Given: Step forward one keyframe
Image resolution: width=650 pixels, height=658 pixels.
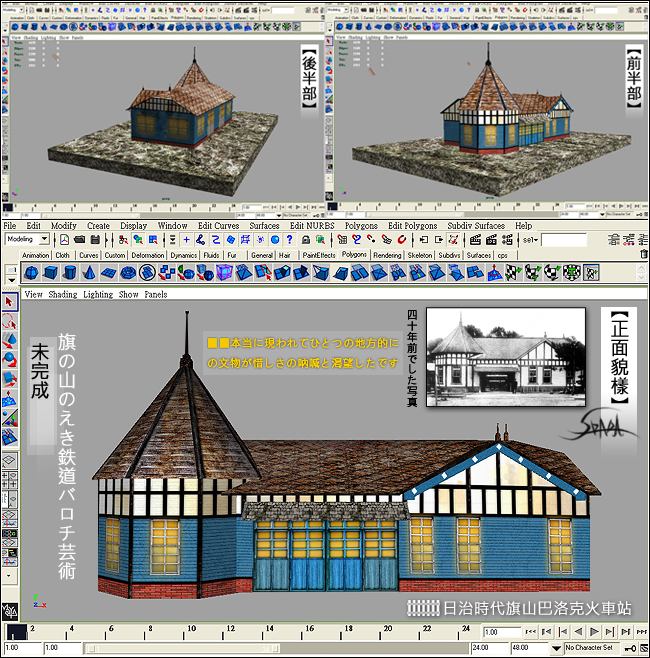Looking at the screenshot, I should (x=610, y=631).
